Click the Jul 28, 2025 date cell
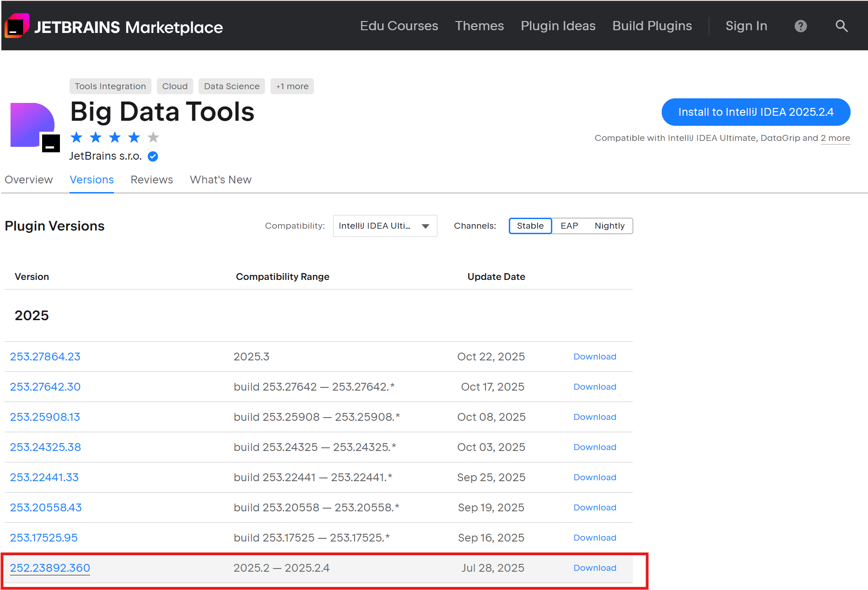The width and height of the screenshot is (868, 590). [x=493, y=568]
